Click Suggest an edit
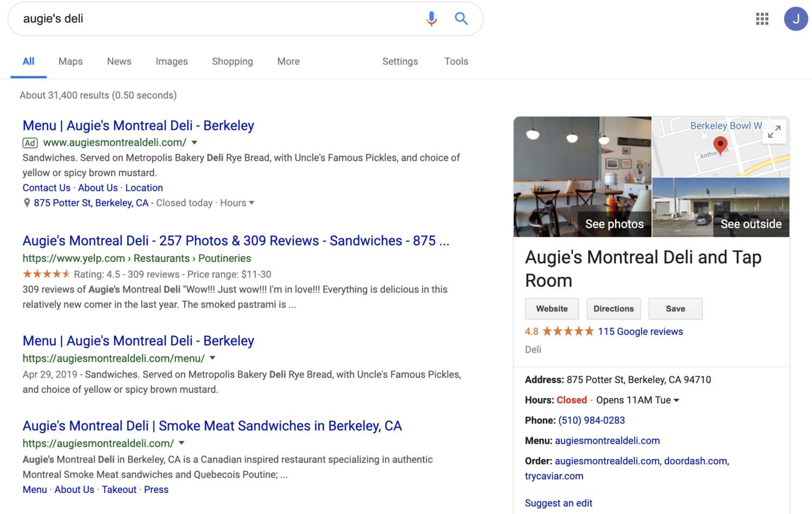The image size is (812, 514). 558,503
